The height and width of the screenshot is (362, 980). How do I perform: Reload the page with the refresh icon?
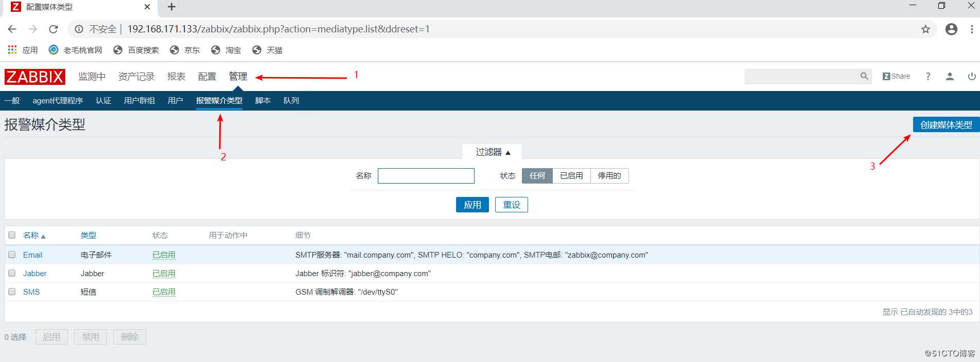53,29
